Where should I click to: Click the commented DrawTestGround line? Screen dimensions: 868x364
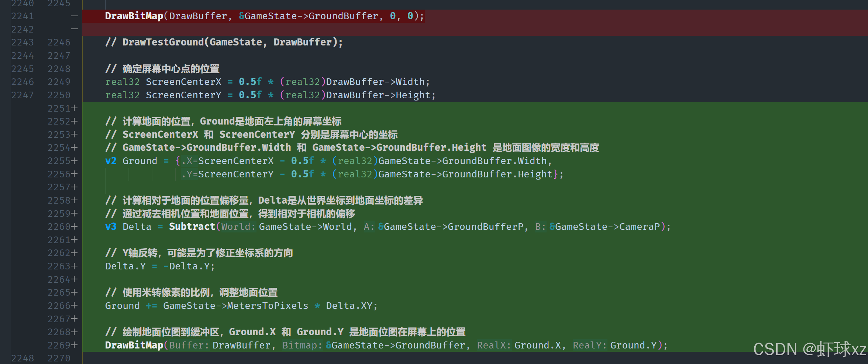(x=224, y=42)
